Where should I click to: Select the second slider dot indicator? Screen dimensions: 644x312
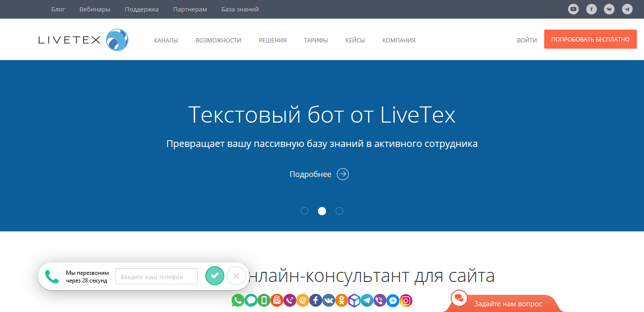point(322,210)
